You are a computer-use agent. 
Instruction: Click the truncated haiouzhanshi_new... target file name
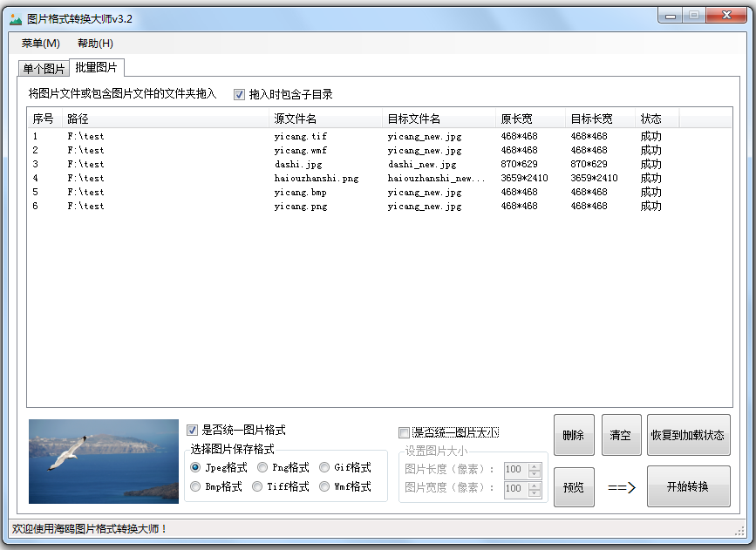click(436, 179)
